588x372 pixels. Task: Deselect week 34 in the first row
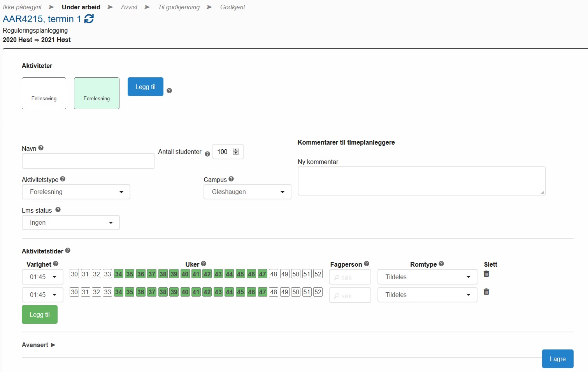pos(119,274)
